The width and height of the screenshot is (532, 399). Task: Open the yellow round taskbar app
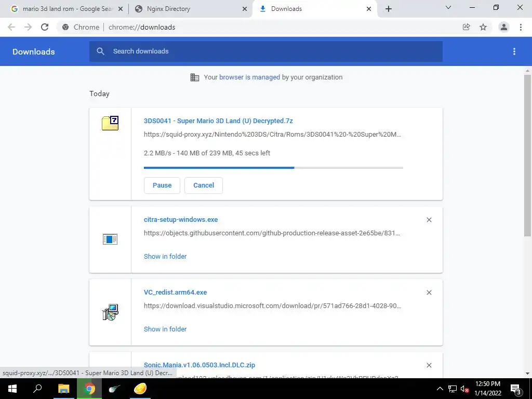click(140, 389)
